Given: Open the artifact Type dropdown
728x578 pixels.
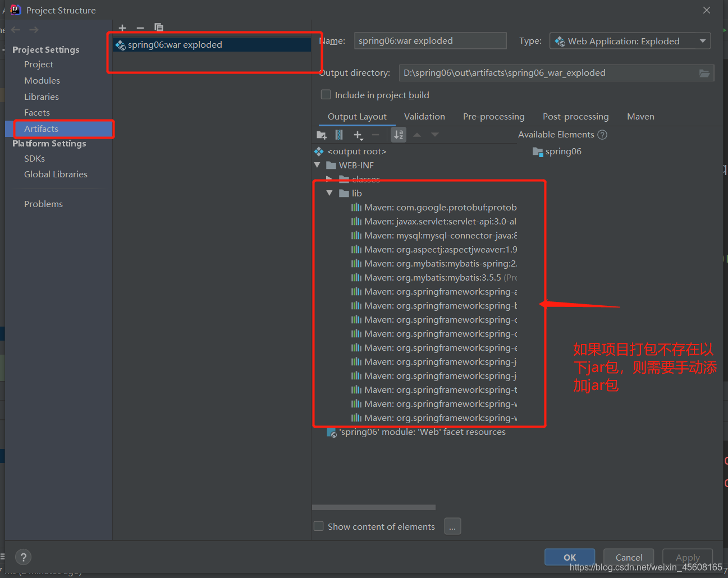Looking at the screenshot, I should point(630,41).
